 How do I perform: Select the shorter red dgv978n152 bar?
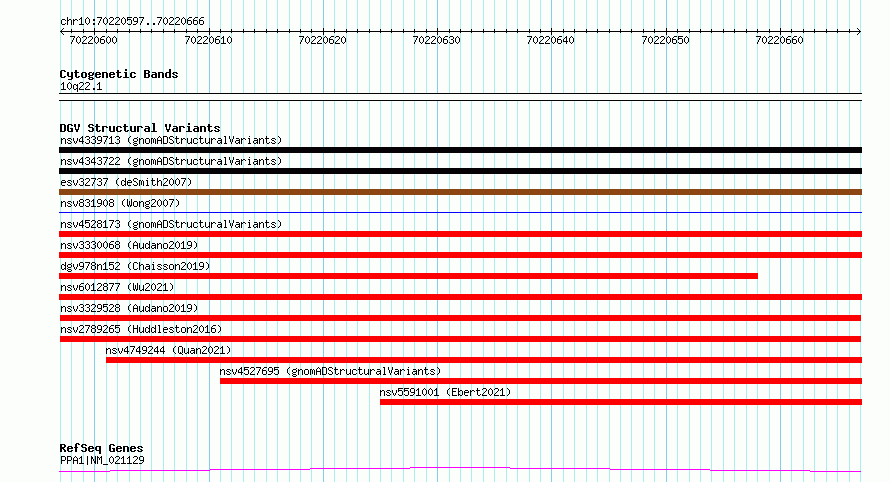[408, 276]
